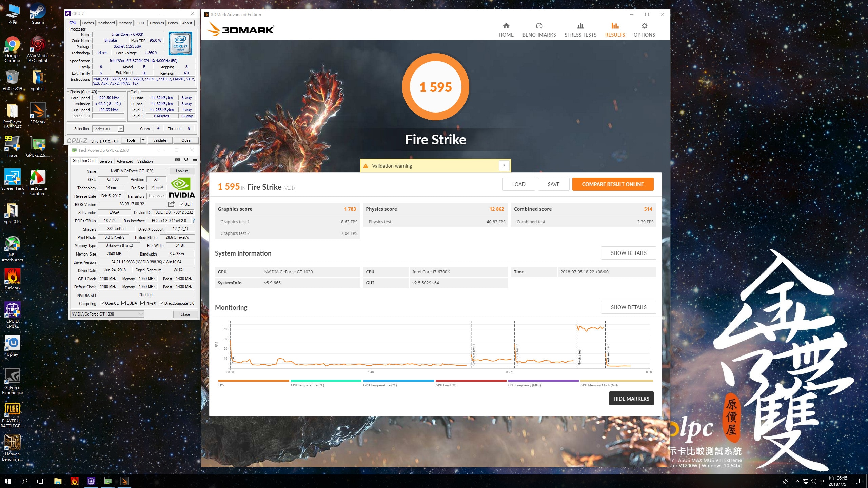Toggle FPS orange legend bar
Viewport: 868px width, 488px height.
tap(254, 381)
